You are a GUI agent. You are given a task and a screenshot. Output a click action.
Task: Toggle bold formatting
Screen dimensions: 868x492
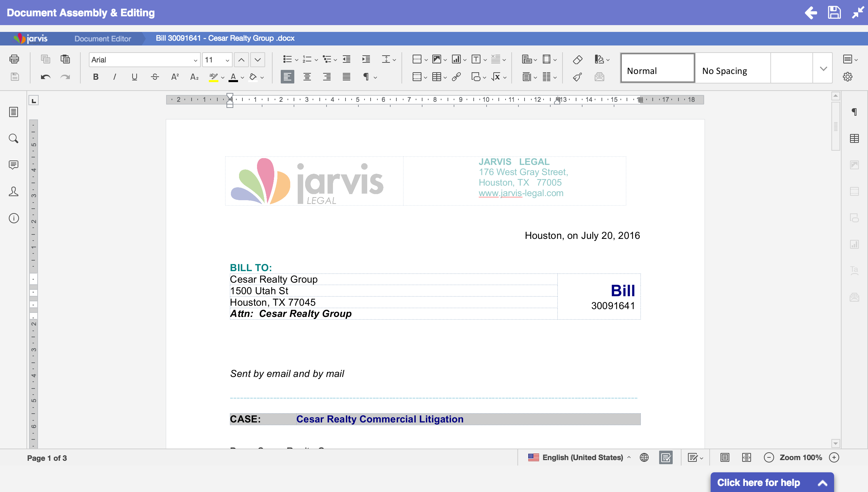tap(95, 77)
